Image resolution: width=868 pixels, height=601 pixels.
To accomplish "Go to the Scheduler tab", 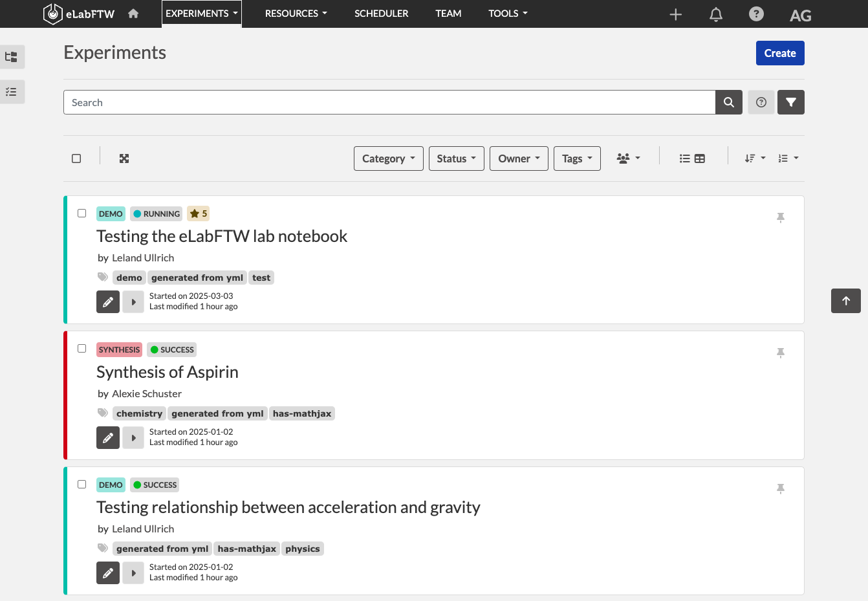I will (382, 14).
